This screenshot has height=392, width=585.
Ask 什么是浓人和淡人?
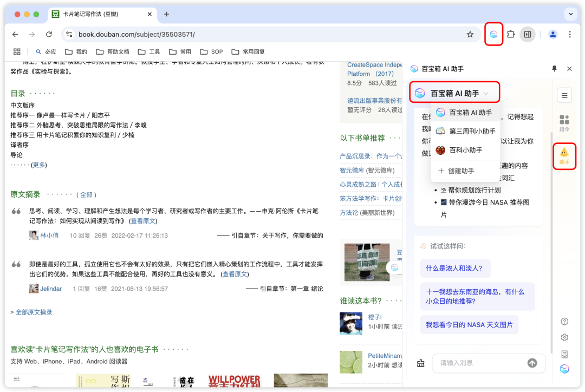(455, 268)
